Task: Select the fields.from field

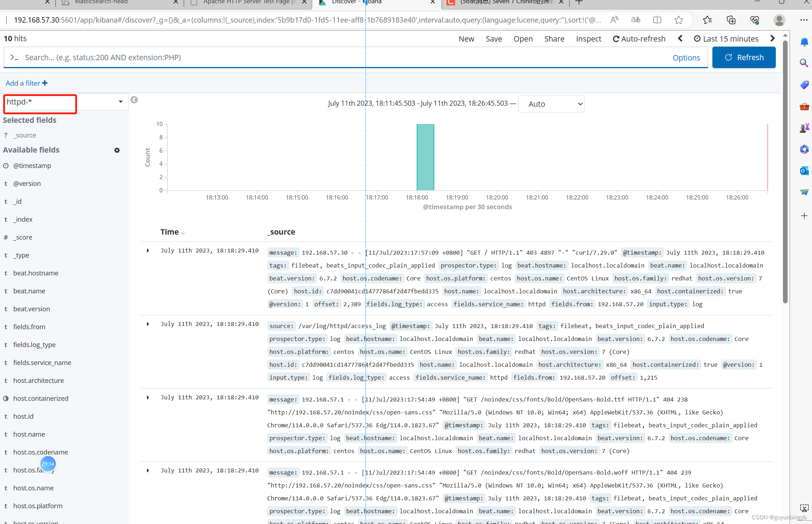Action: coord(29,327)
